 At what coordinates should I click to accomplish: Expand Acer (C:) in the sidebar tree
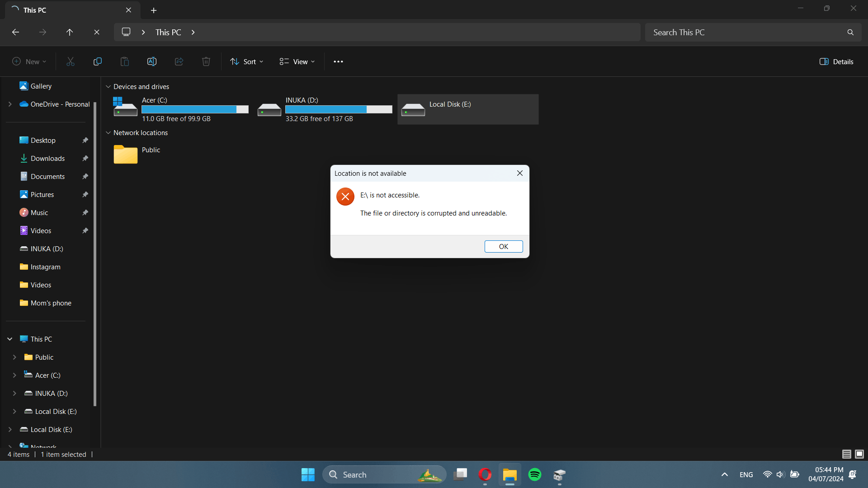click(14, 375)
